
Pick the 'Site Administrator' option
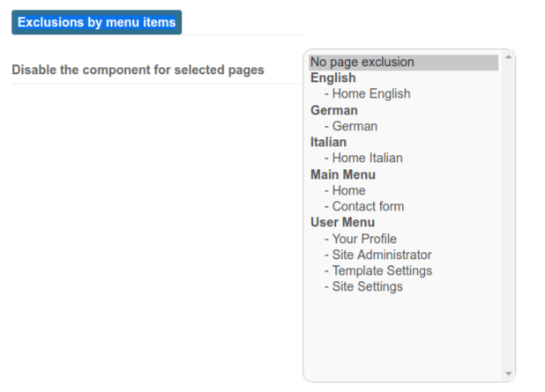coord(403,255)
